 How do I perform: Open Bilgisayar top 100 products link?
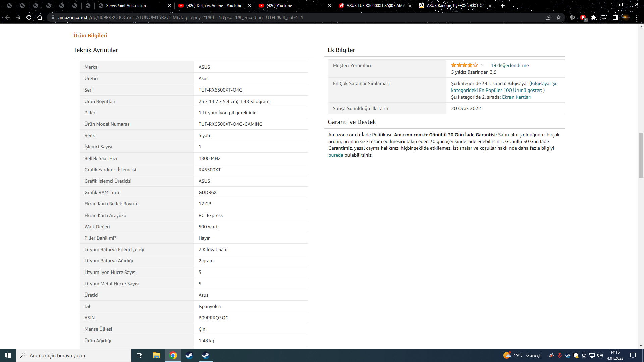point(504,87)
